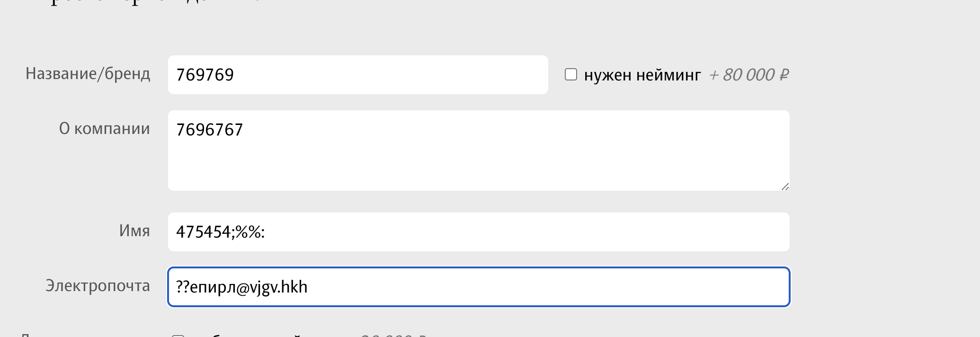This screenshot has width=980, height=337.
Task: Click the cut-off label beside the bottom checkbox
Action: [246, 336]
